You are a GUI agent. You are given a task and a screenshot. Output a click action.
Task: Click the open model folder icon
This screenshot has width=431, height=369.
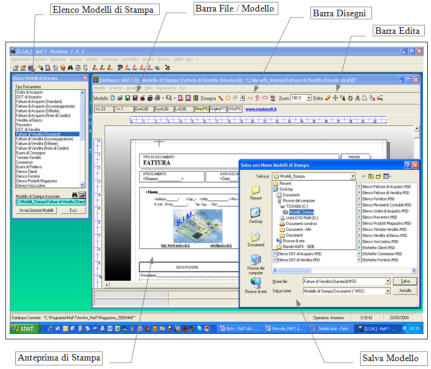[120, 98]
